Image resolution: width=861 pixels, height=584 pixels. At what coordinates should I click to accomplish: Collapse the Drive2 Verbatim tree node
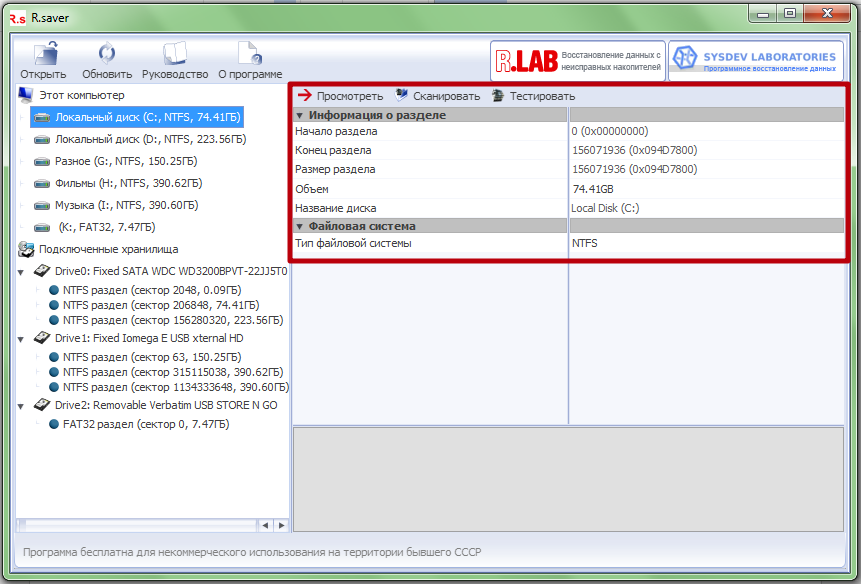pyautogui.click(x=21, y=406)
